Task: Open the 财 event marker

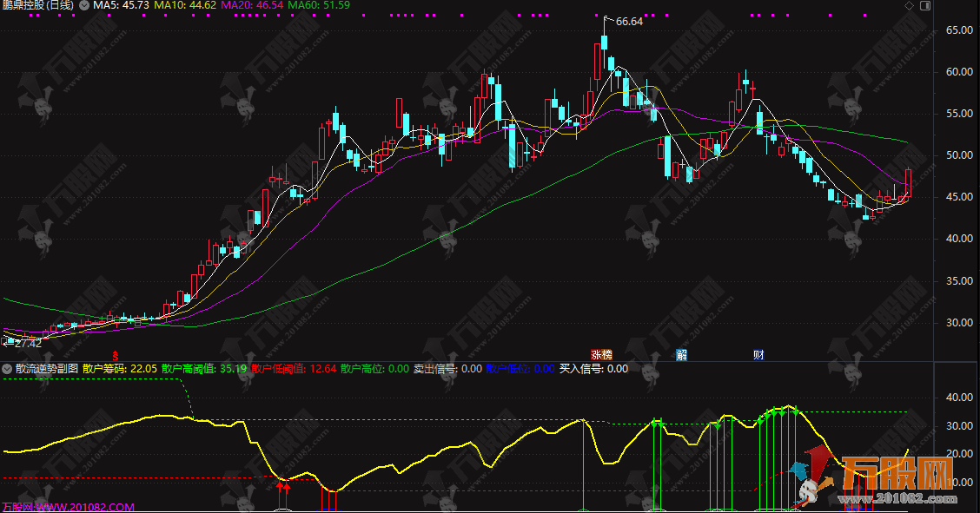Action: tap(758, 354)
